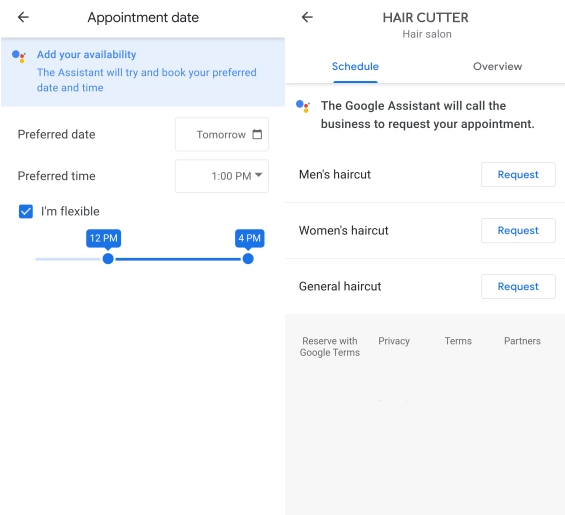Click Google Assistant logo beside Add your availability
Screen dimensions: 565x515
point(19,57)
